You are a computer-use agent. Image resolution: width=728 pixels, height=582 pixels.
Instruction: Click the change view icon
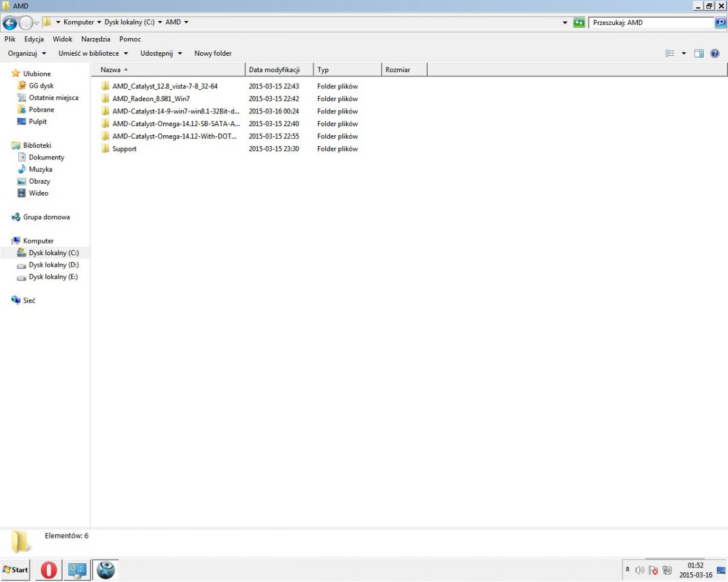670,53
